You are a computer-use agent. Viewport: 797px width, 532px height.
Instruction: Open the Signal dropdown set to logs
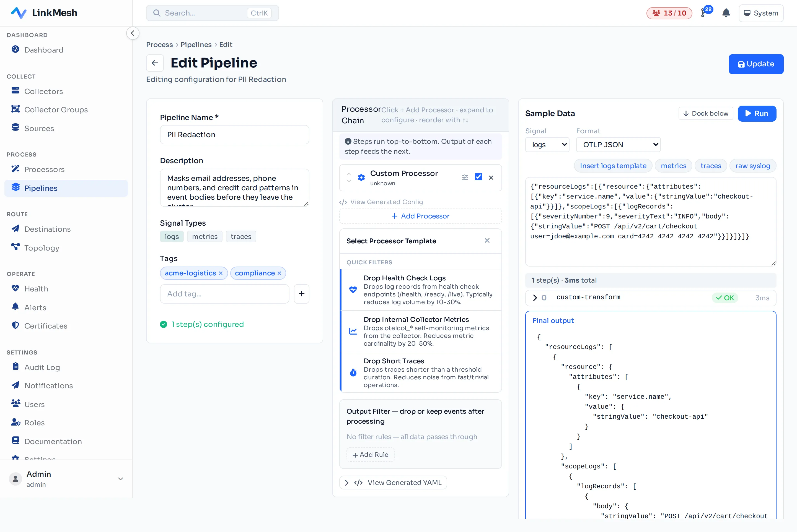coord(547,145)
